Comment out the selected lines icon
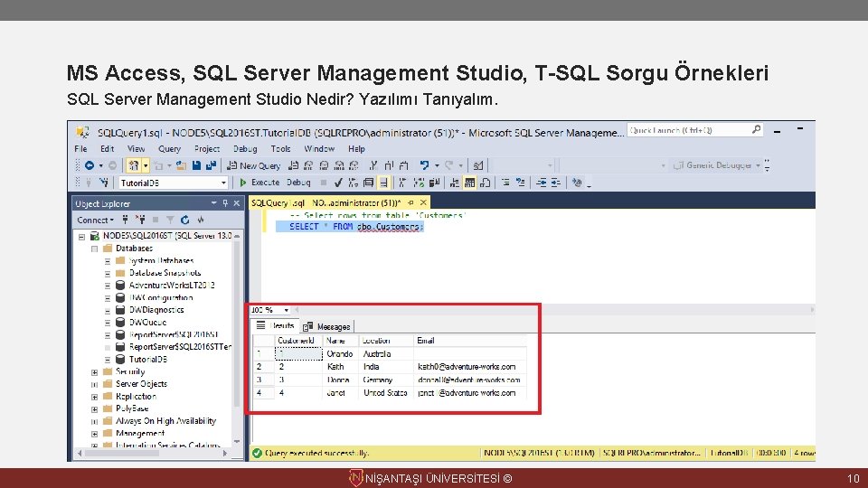Screen dimensions: 868x488 (x=505, y=183)
